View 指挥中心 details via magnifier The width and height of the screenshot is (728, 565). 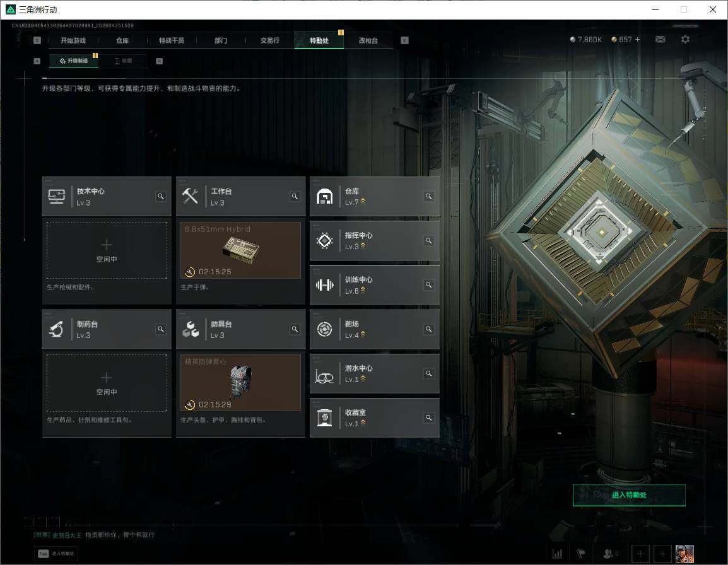click(x=428, y=240)
